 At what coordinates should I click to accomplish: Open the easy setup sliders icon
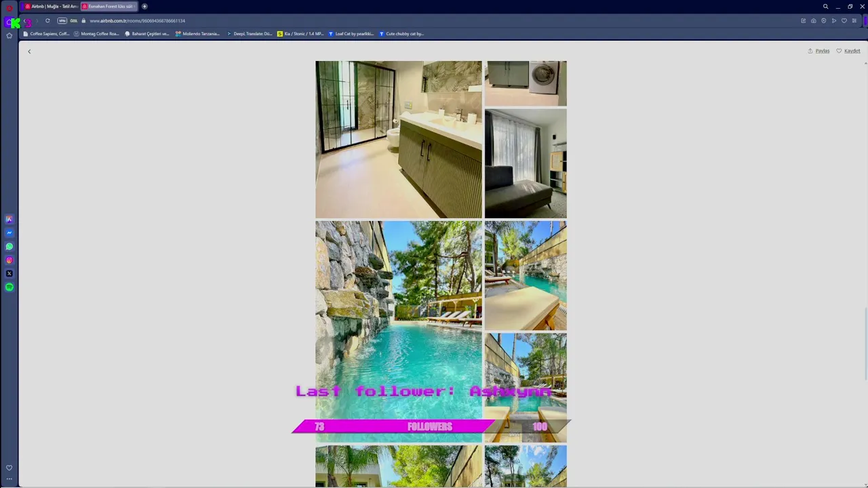[854, 20]
